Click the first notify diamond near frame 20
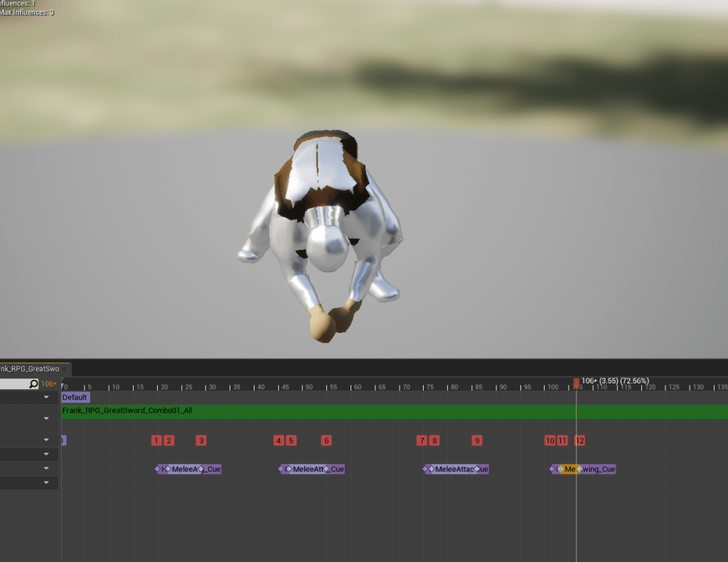 pos(158,469)
